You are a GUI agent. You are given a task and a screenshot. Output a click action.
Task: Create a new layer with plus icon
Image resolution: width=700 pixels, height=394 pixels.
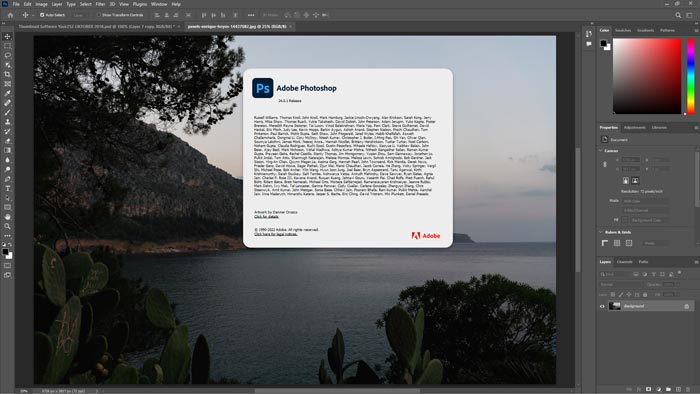click(678, 389)
